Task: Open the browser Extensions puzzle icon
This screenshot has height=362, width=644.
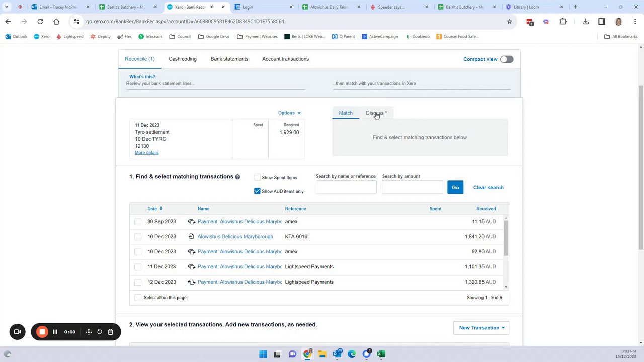Action: coord(563,22)
